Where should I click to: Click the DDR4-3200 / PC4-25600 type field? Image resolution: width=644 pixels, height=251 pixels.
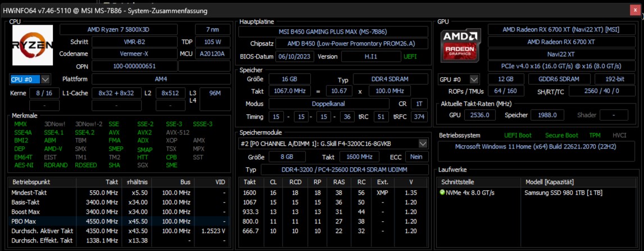[344, 169]
